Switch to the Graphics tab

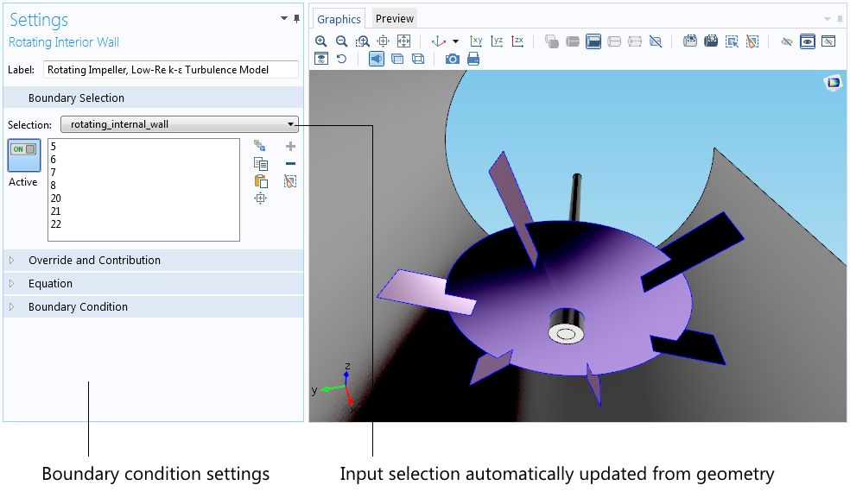(339, 19)
